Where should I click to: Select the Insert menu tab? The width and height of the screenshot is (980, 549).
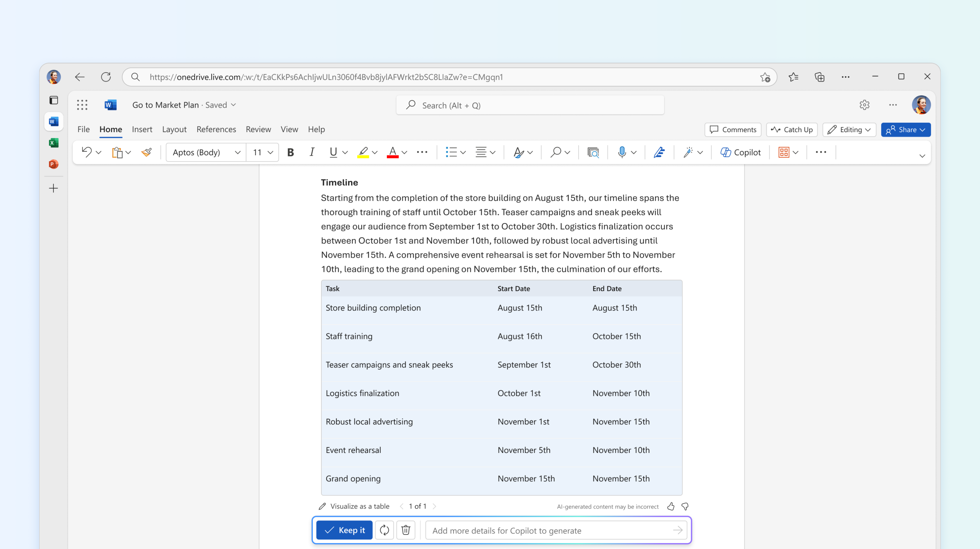click(142, 129)
